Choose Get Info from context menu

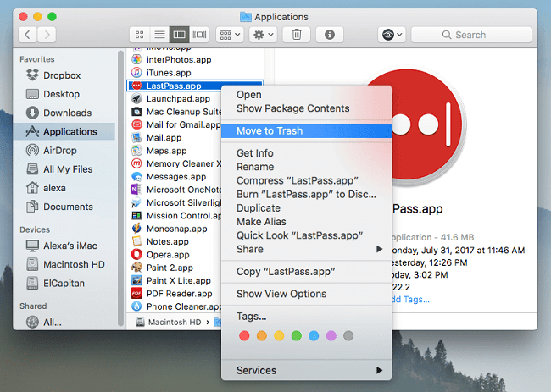[x=306, y=153]
